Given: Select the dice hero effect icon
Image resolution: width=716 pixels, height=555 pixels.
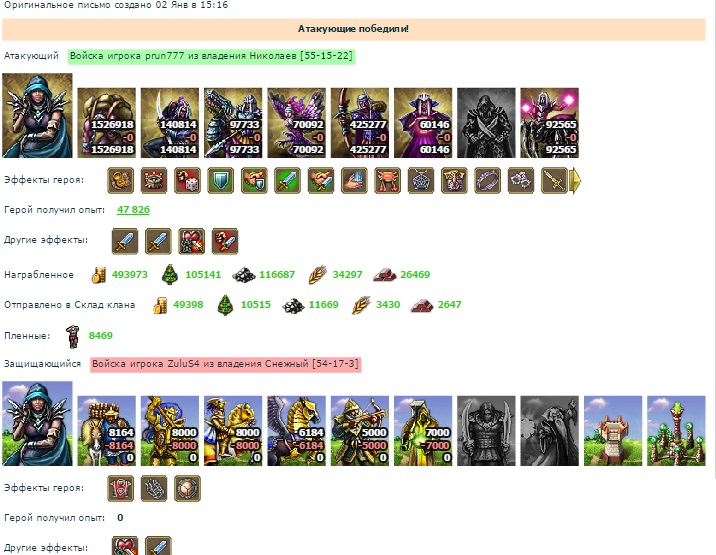Looking at the screenshot, I should 187,180.
